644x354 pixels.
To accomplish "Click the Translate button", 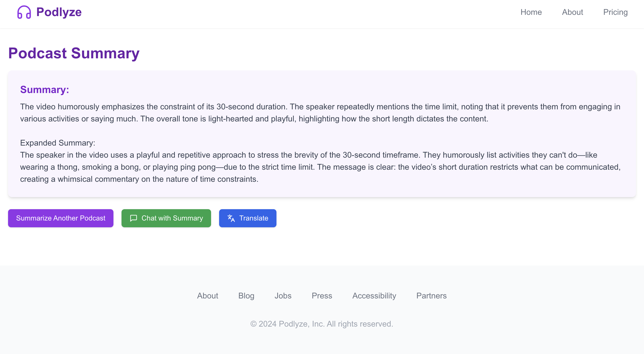I will pos(248,218).
